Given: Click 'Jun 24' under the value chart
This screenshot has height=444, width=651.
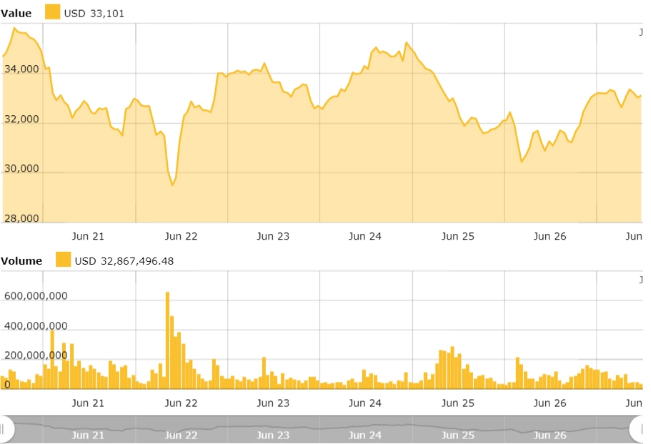Looking at the screenshot, I should [365, 236].
